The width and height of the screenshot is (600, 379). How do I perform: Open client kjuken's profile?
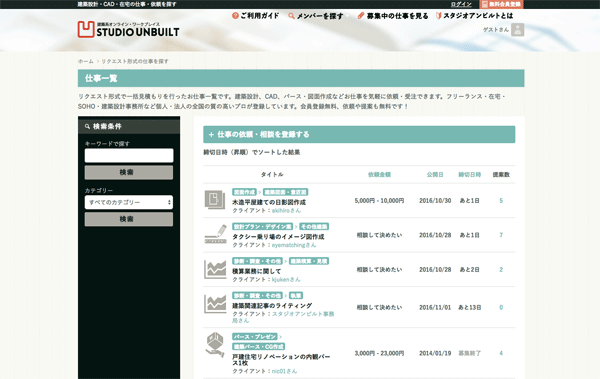point(286,279)
